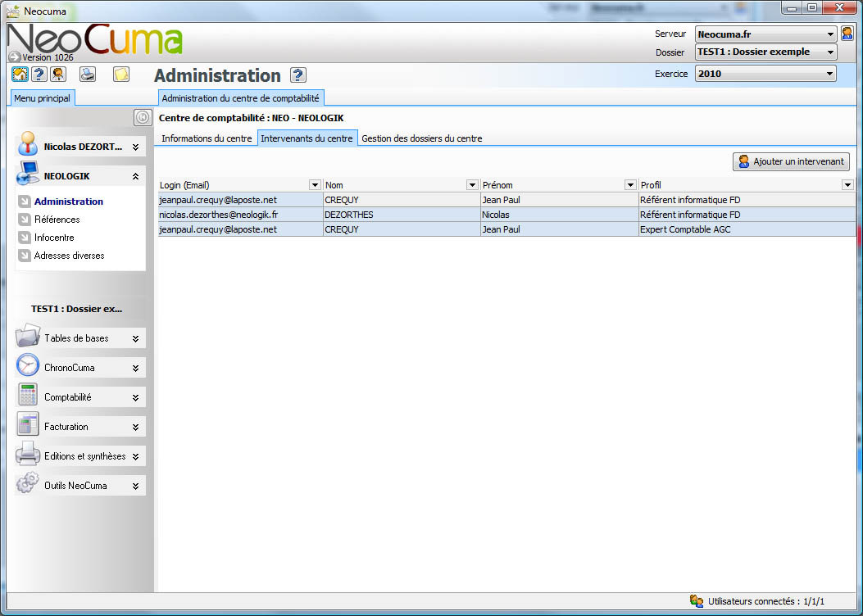The height and width of the screenshot is (616, 863).
Task: Click the Facturation invoice icon
Action: [x=28, y=424]
